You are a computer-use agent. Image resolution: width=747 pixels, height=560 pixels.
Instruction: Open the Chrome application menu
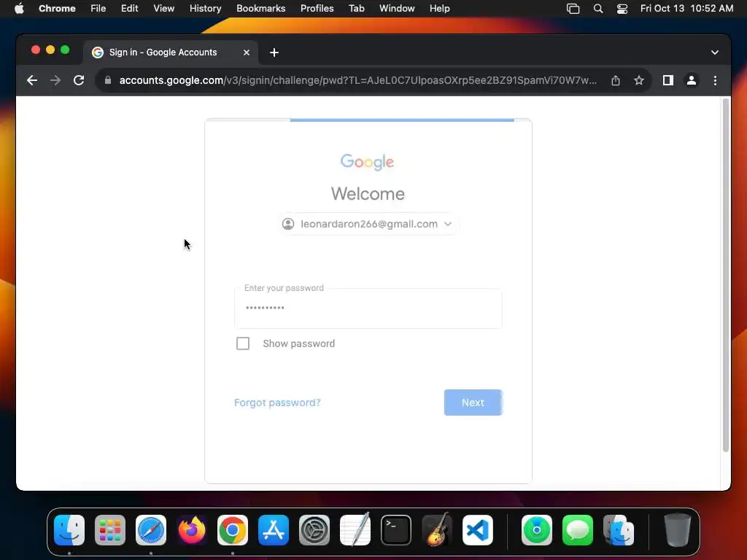click(57, 8)
